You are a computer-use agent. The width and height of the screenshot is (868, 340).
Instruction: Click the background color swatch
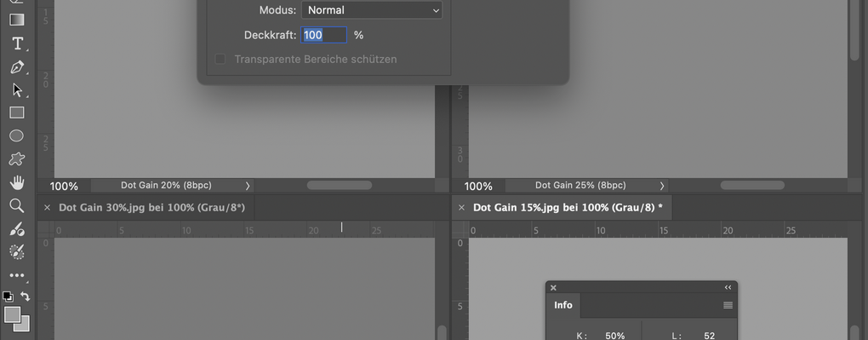coord(25,326)
